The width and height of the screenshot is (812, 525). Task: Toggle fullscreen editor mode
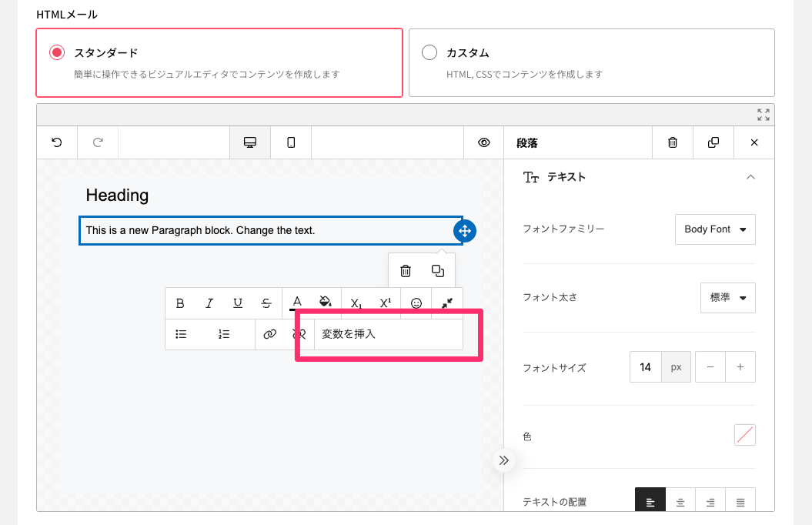click(764, 115)
